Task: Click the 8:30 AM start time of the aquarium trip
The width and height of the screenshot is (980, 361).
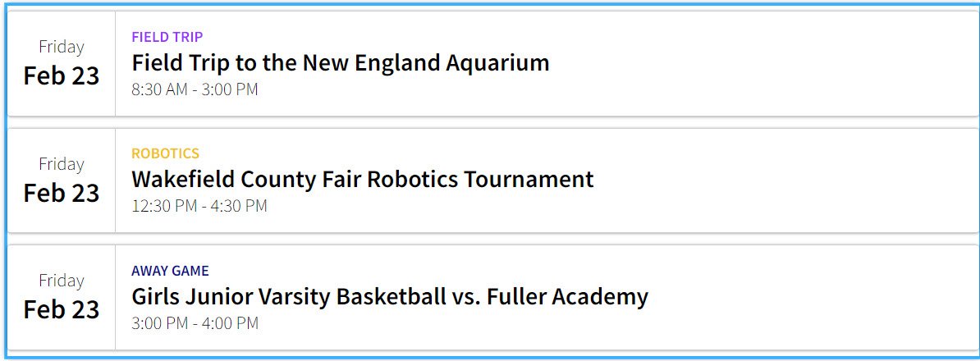Action: pos(159,89)
